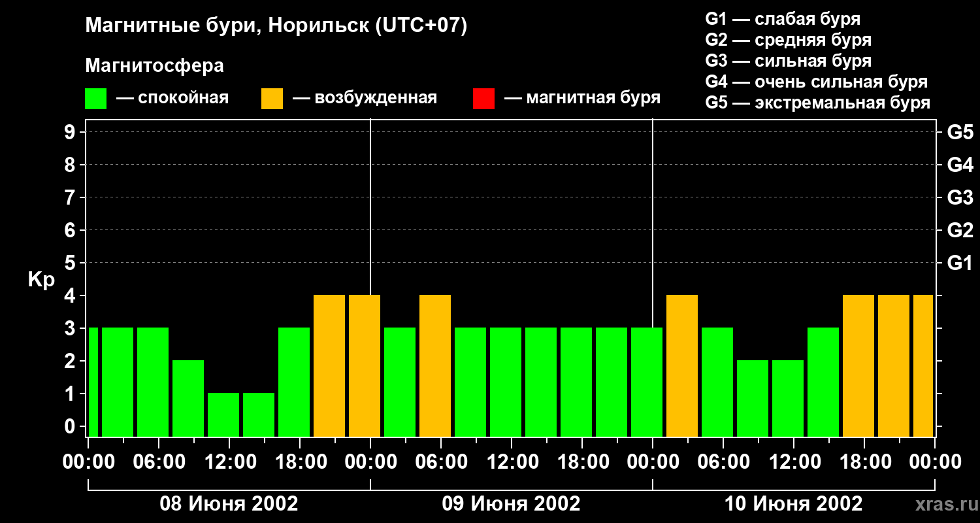Click the '— магнитная буря' legend label
The image size is (980, 523).
pos(582,98)
